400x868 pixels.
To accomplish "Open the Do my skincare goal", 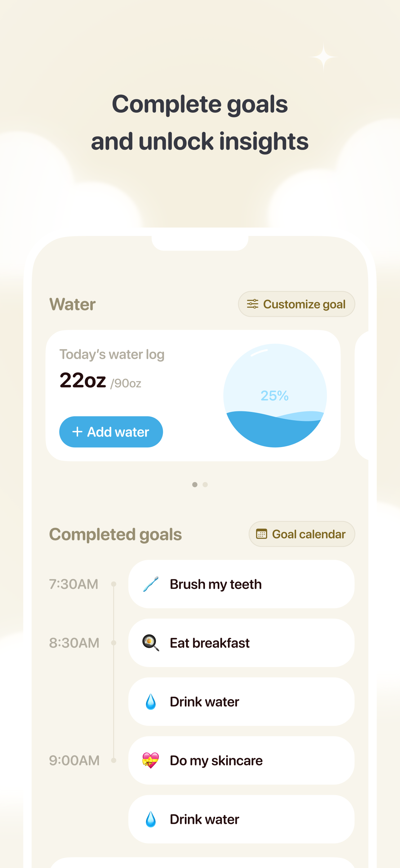I will [241, 761].
